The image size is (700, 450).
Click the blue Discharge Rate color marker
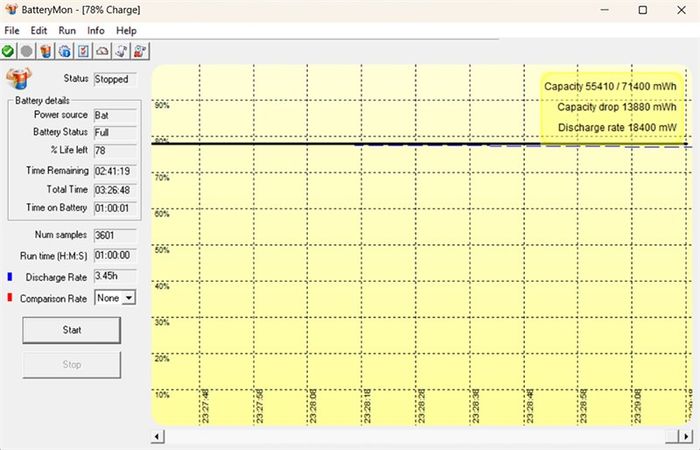point(9,277)
